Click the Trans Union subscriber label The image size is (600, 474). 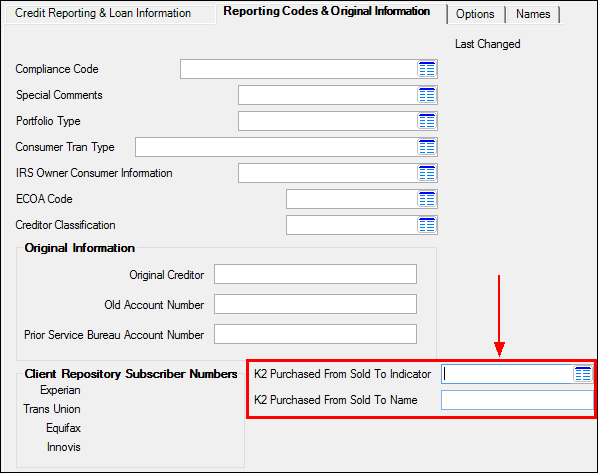tap(52, 409)
